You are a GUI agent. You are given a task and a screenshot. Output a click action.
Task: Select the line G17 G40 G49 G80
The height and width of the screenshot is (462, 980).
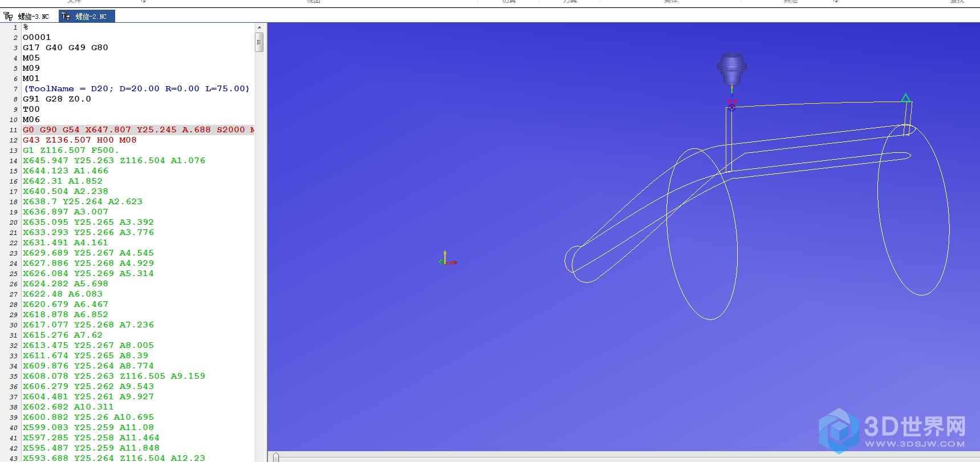[x=65, y=48]
